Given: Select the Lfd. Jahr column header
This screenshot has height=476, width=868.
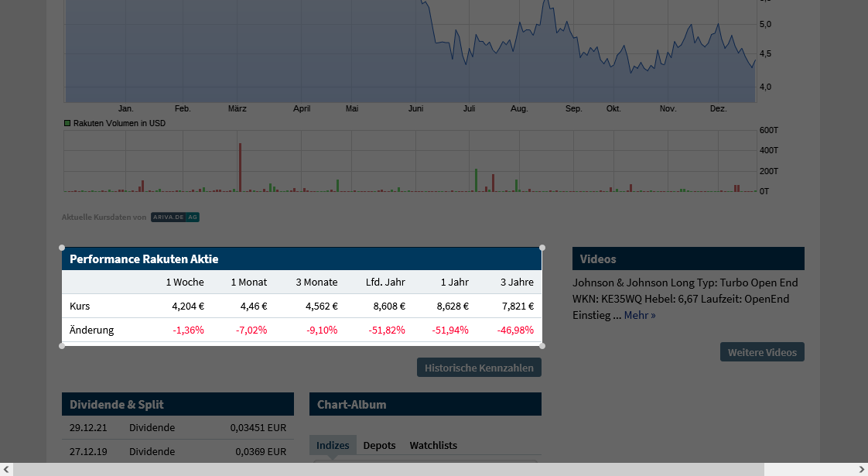Looking at the screenshot, I should point(385,282).
